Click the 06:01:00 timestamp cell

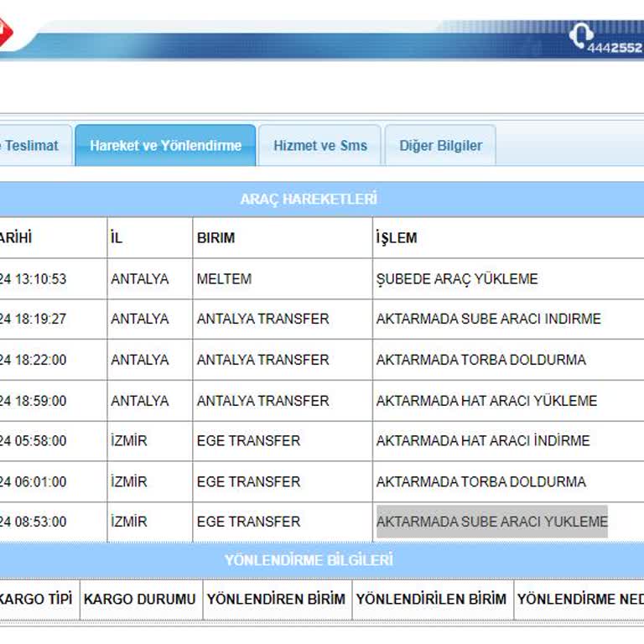pos(54,481)
